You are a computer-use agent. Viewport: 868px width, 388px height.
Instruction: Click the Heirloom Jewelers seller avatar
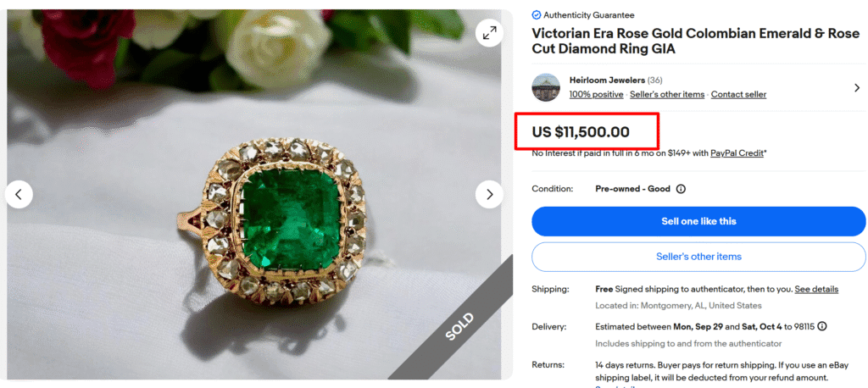click(546, 87)
